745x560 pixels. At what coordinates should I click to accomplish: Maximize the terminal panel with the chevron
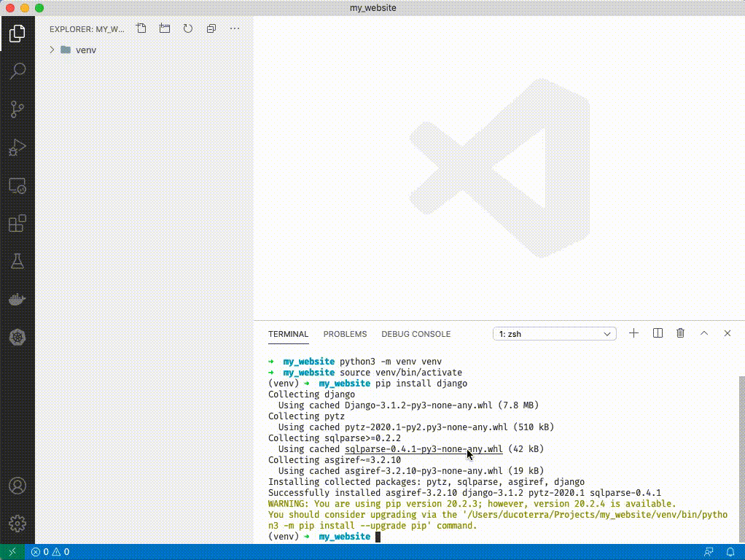click(704, 333)
